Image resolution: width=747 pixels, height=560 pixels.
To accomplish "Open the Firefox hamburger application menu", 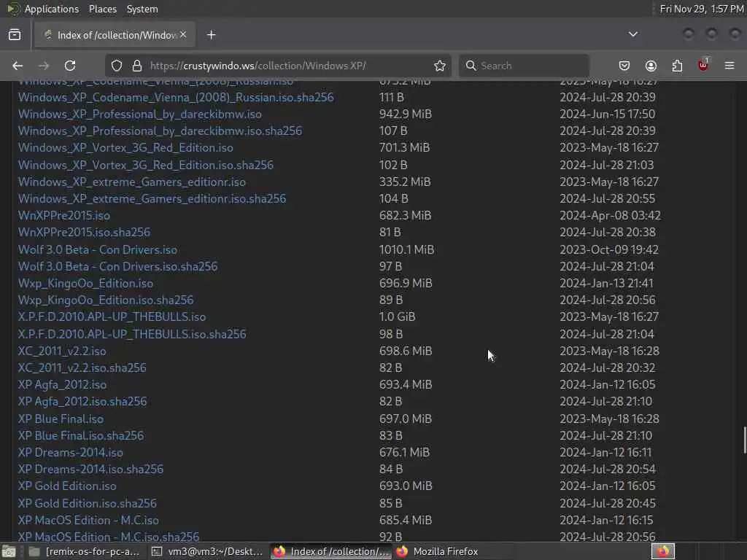I will click(729, 66).
